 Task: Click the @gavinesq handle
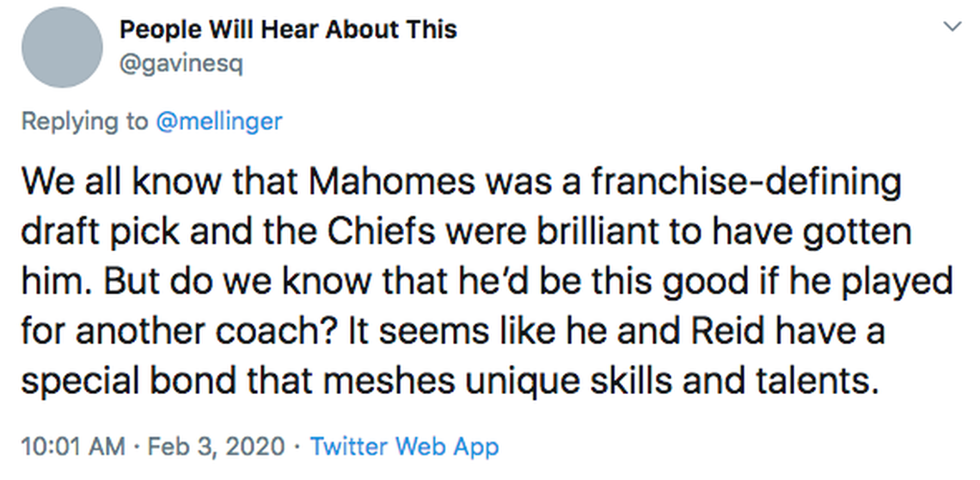click(181, 65)
